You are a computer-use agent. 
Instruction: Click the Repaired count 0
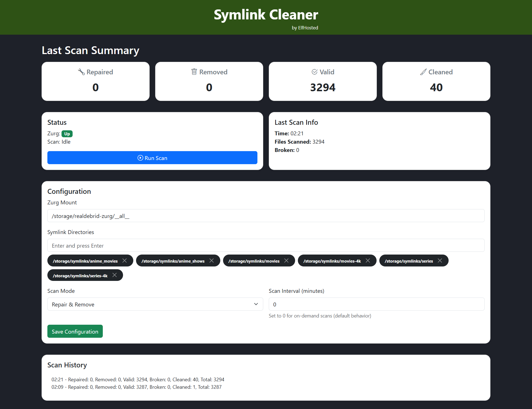point(96,87)
